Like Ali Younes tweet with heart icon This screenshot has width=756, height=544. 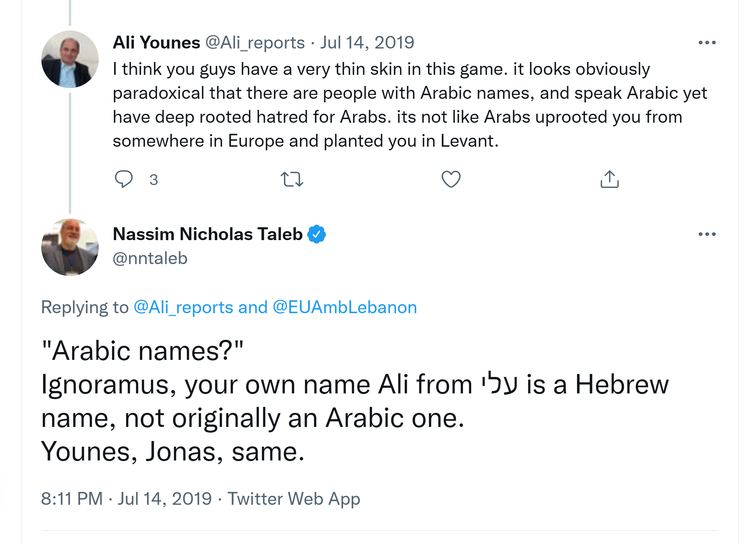451,179
